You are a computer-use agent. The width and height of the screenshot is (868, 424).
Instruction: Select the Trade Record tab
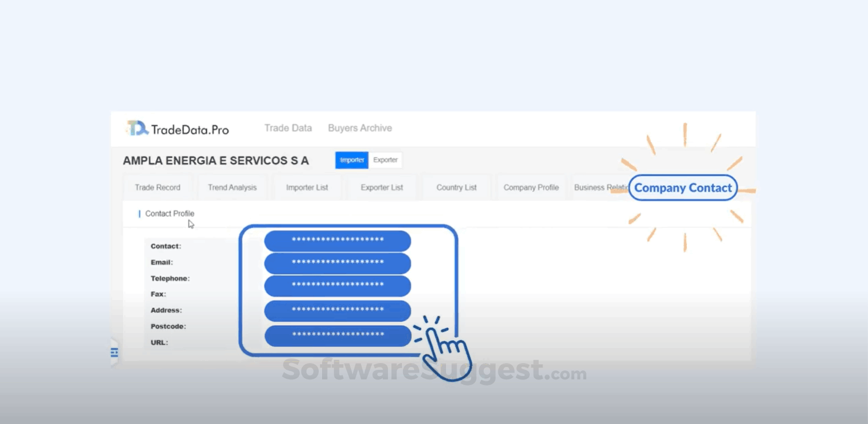click(x=157, y=187)
